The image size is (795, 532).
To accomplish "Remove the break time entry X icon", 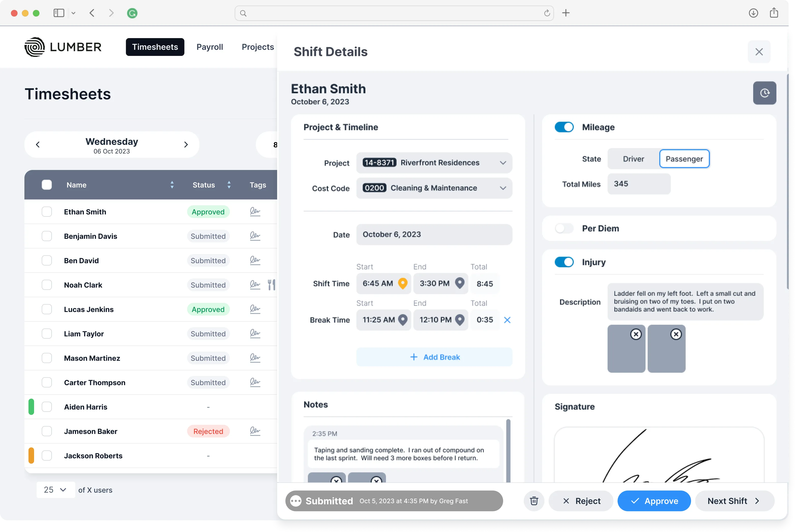I will point(507,320).
